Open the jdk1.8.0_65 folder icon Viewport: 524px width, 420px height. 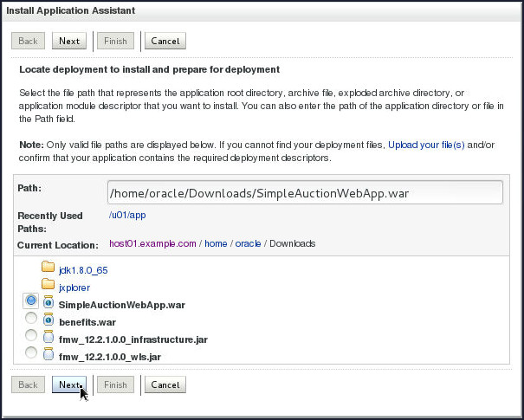[49, 269]
